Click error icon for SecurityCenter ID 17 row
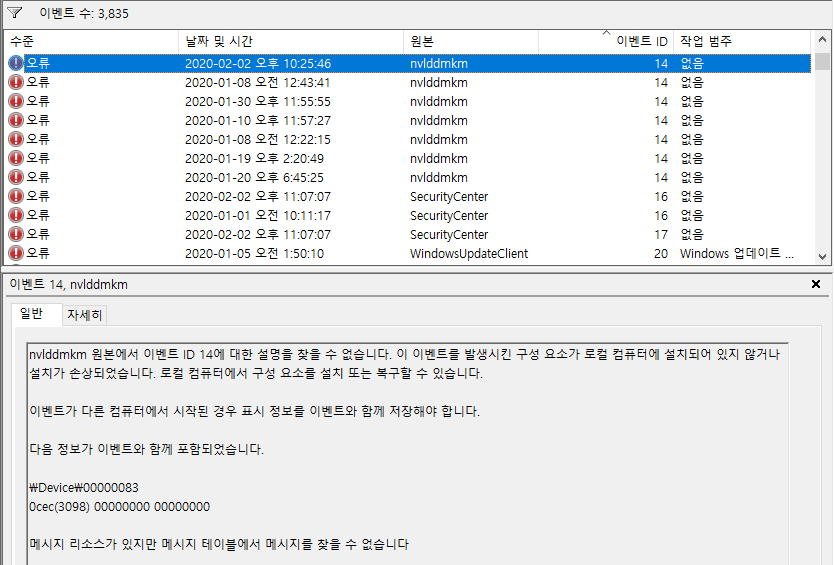The height and width of the screenshot is (565, 834). 16,235
